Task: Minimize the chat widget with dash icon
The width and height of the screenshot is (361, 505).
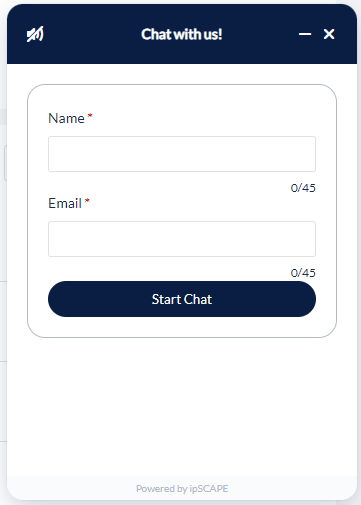Action: pos(305,34)
